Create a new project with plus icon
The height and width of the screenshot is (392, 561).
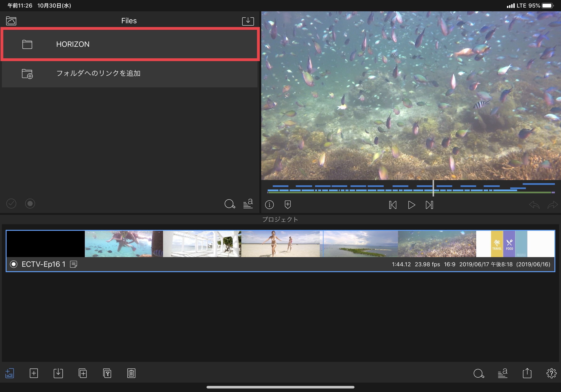(34, 373)
